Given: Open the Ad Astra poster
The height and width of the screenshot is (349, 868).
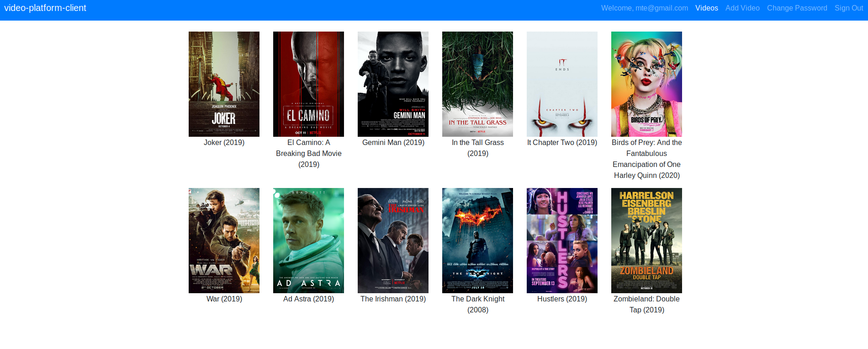Looking at the screenshot, I should (x=308, y=241).
